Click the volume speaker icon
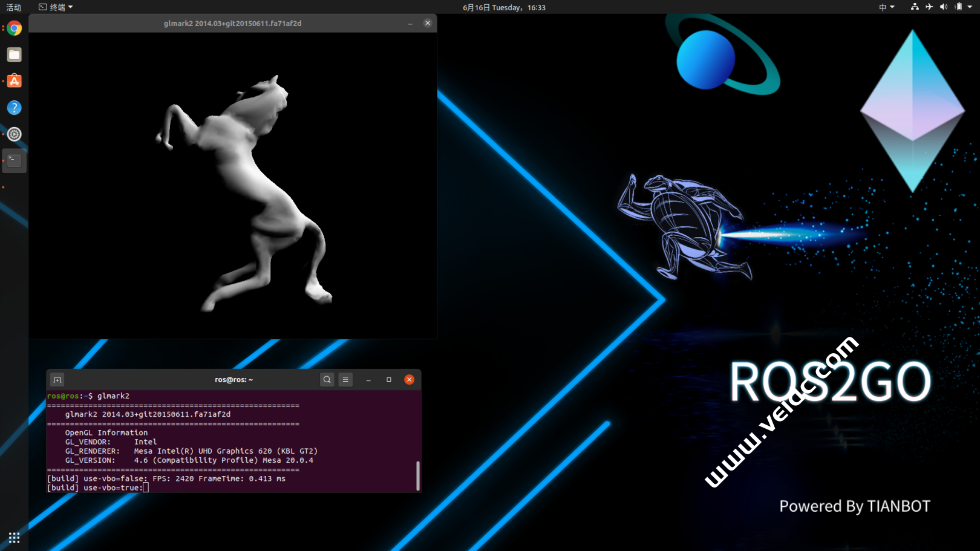The height and width of the screenshot is (551, 980). tap(944, 7)
